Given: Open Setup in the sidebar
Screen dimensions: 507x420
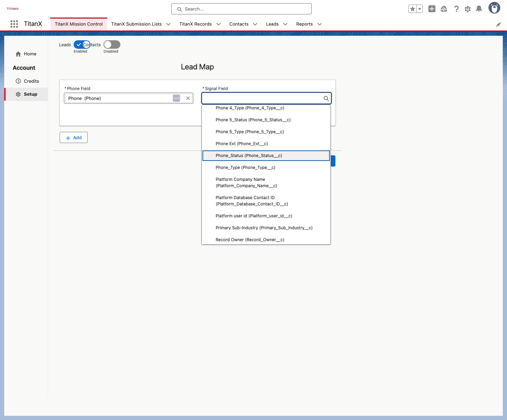Looking at the screenshot, I should [26, 94].
